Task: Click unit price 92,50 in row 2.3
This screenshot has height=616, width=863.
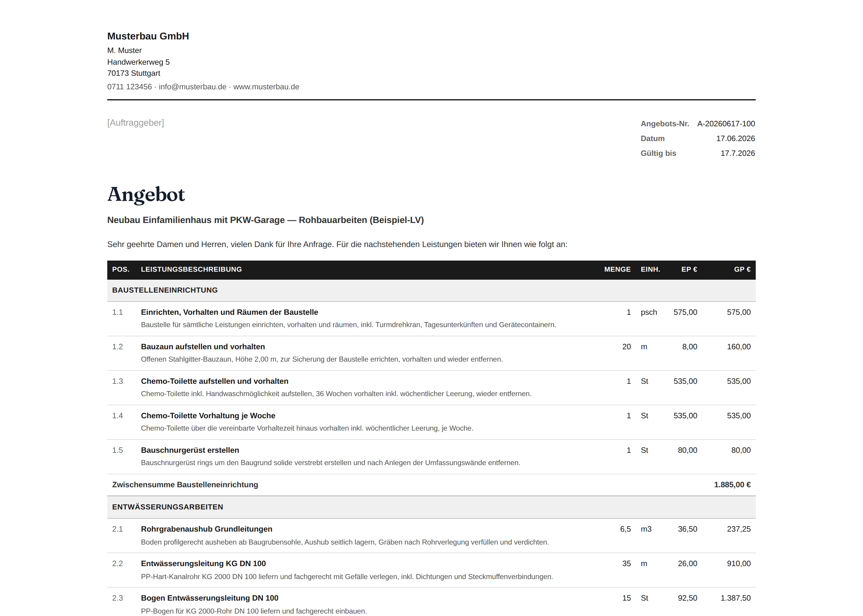Action: [x=687, y=598]
